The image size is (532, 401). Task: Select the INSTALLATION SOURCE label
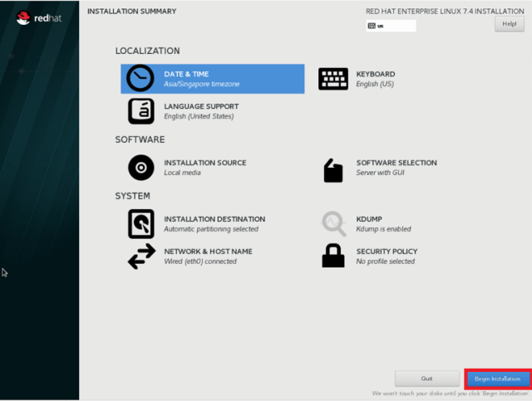click(205, 163)
